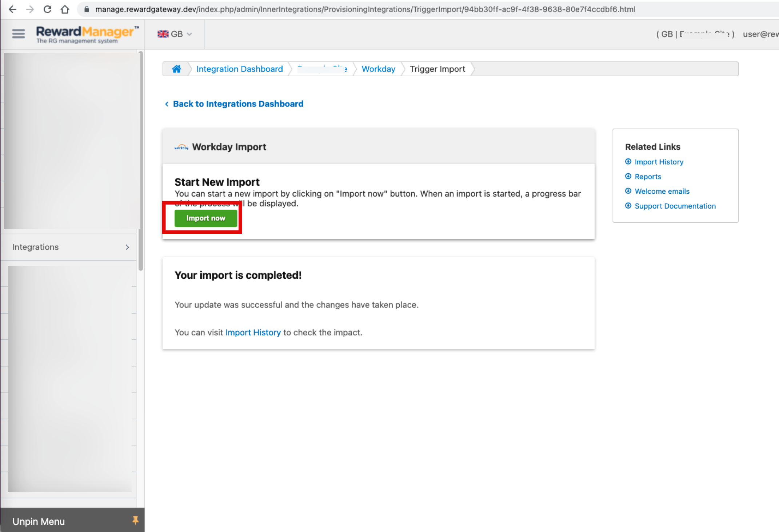Reload the page with the refresh icon

tap(47, 9)
